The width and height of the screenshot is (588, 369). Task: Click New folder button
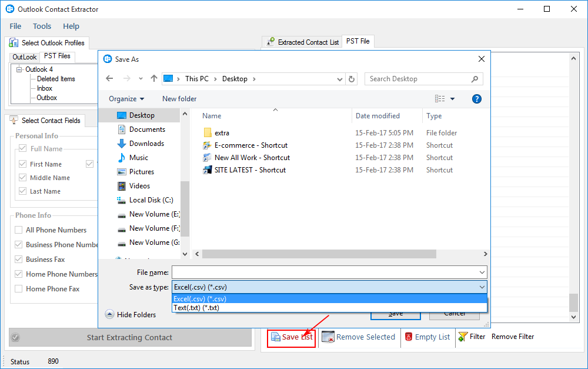179,99
